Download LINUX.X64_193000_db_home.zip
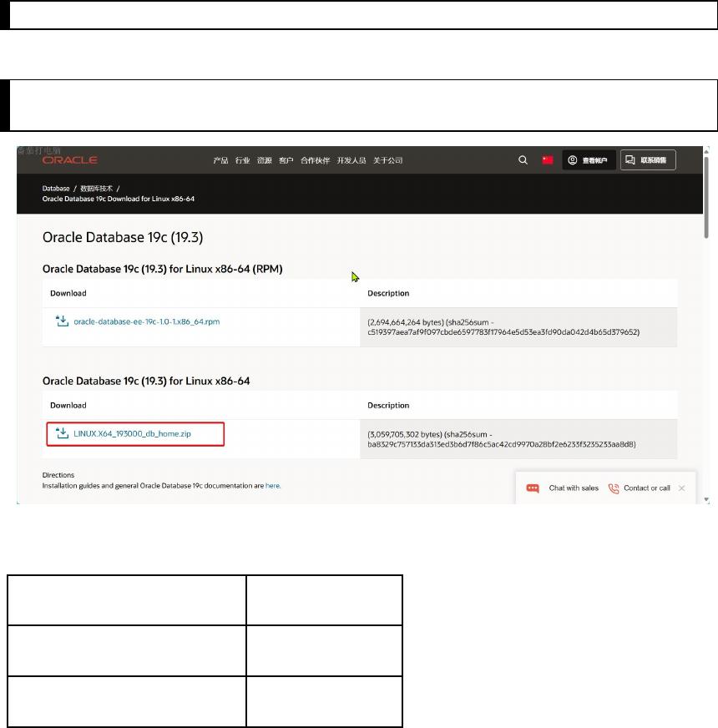718x728 pixels. coord(132,433)
